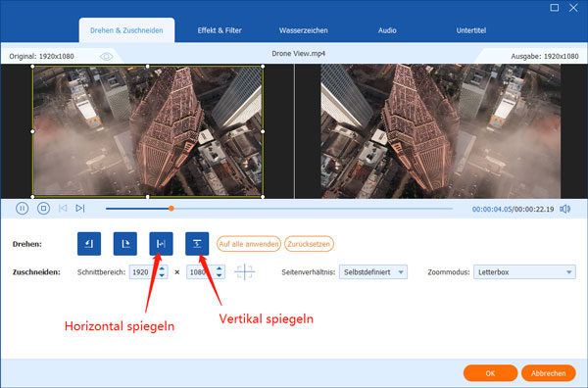Click Auf alle anwenden button
588x388 pixels.
coord(249,244)
